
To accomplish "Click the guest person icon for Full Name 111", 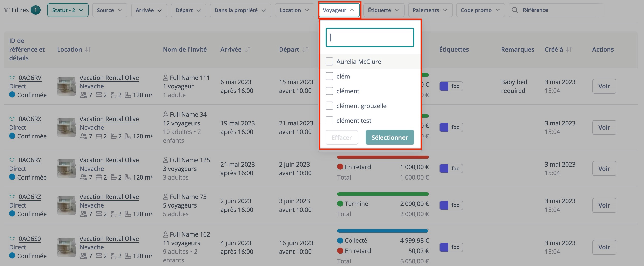I will point(166,77).
